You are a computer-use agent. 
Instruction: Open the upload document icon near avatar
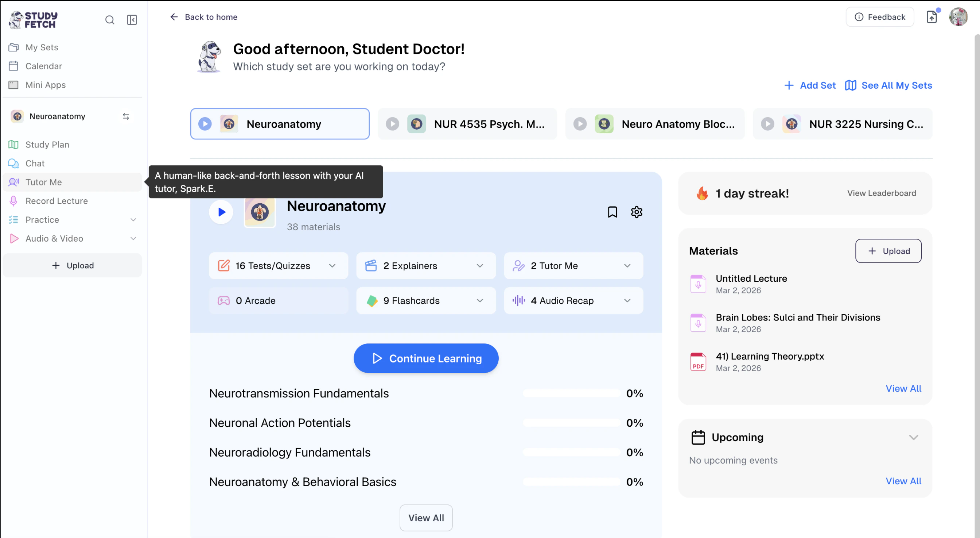(x=931, y=17)
